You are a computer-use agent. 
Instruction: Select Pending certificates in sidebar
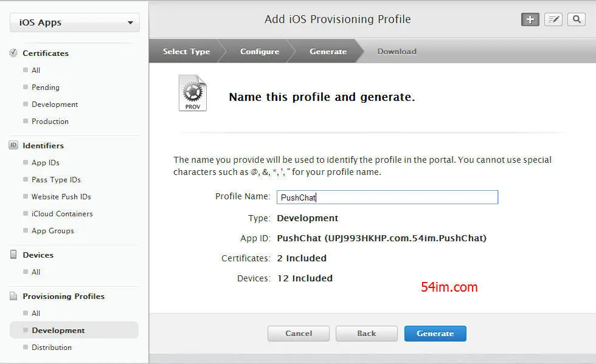pyautogui.click(x=46, y=88)
